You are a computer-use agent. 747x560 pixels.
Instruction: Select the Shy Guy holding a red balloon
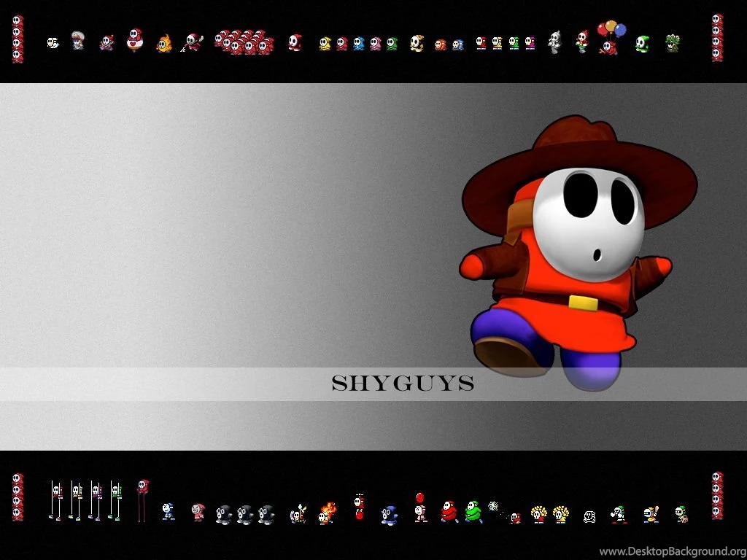coord(420,507)
